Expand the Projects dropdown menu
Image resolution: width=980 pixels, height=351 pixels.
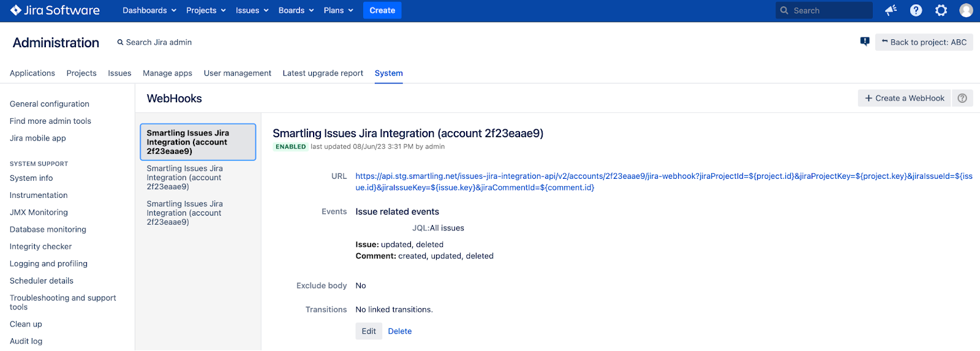point(206,10)
